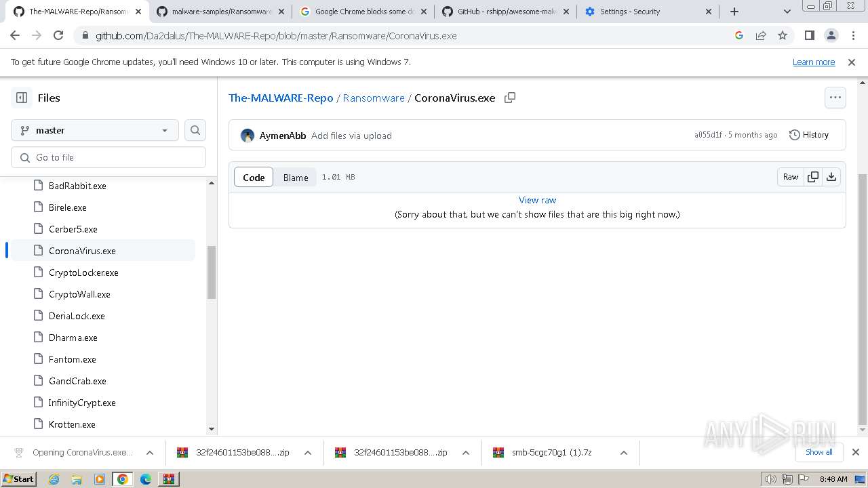Viewport: 868px width, 488px height.
Task: Dismiss the Chrome update notification bar
Action: tap(852, 62)
